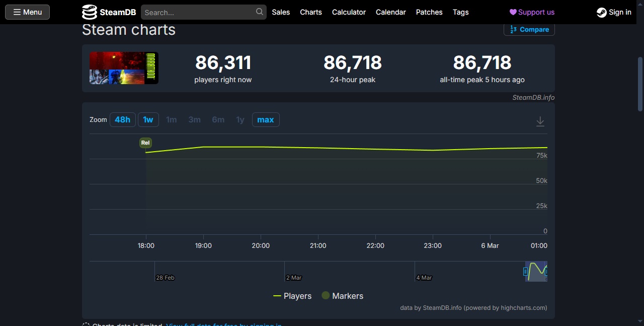Open the Calculator nav item

[349, 12]
